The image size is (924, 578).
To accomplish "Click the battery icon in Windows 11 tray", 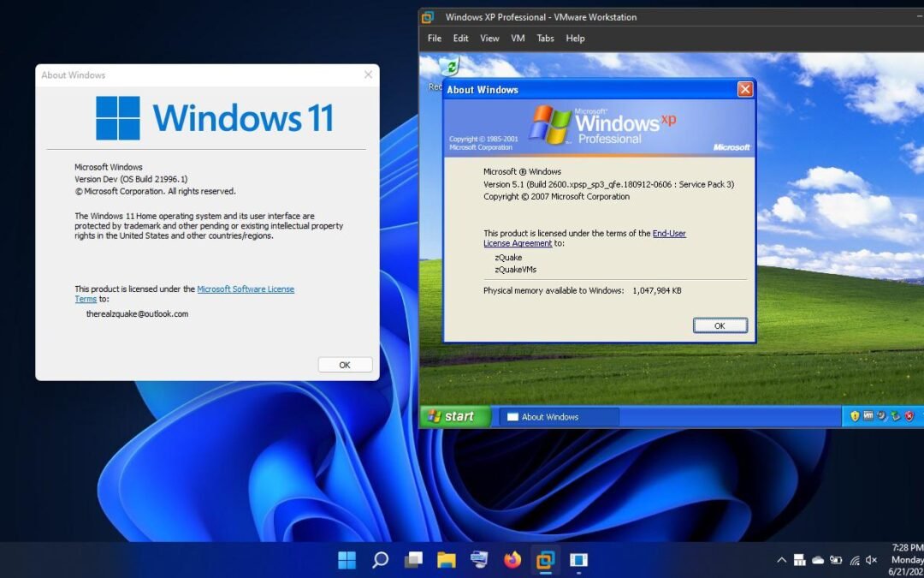I will 836,560.
